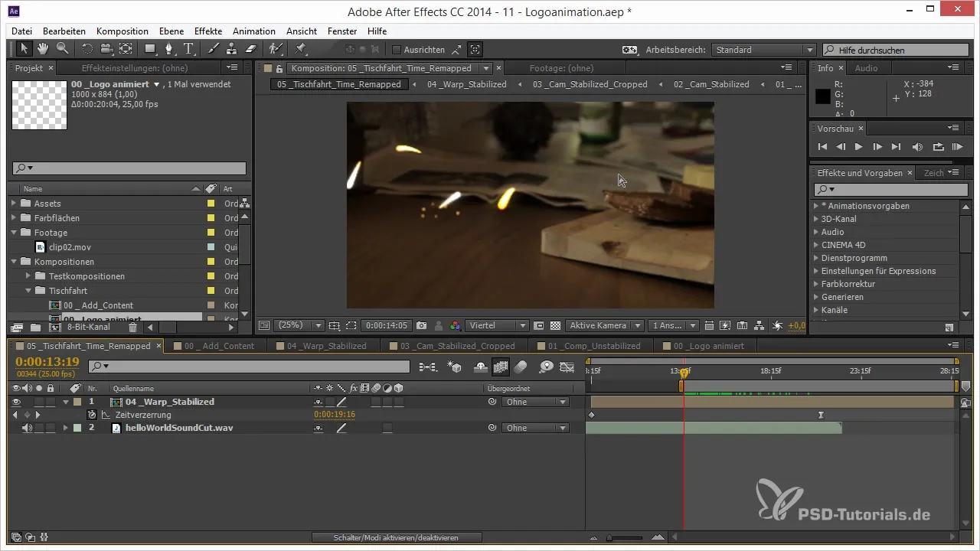Take a snapshot with camera icon

coord(421,325)
